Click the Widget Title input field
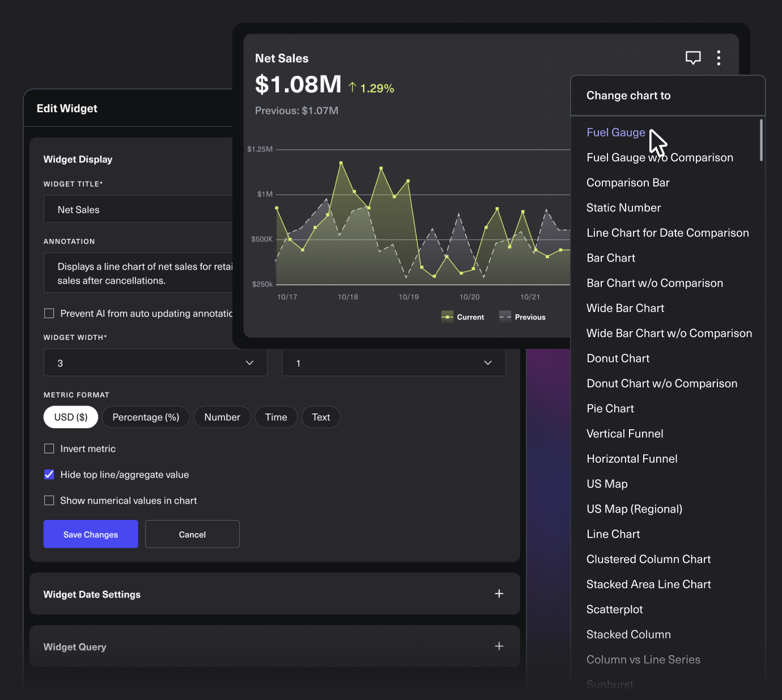The width and height of the screenshot is (782, 700). point(138,210)
